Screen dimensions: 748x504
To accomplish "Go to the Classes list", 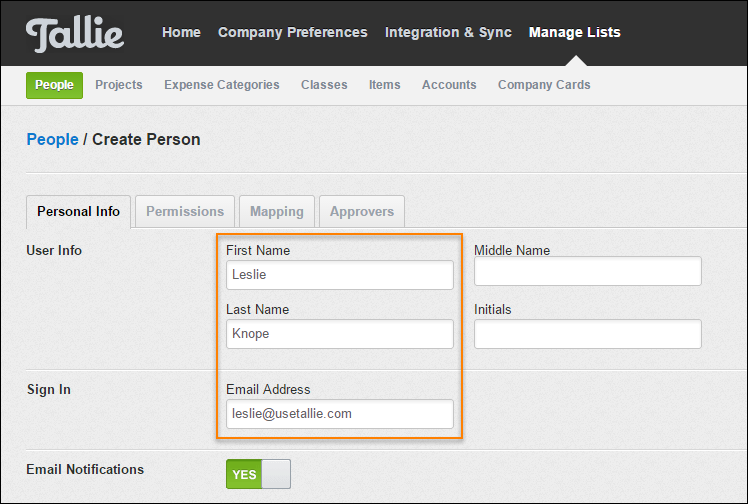I will point(324,84).
